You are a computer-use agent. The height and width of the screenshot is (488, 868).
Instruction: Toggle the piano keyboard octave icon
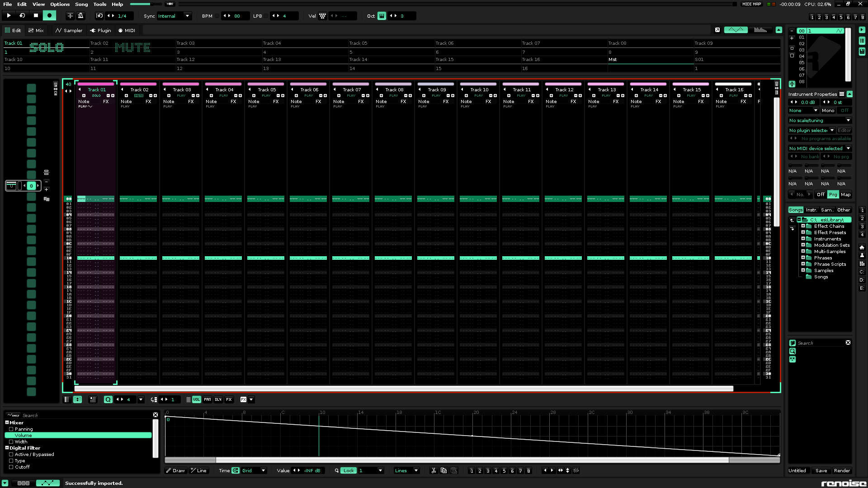pos(382,16)
